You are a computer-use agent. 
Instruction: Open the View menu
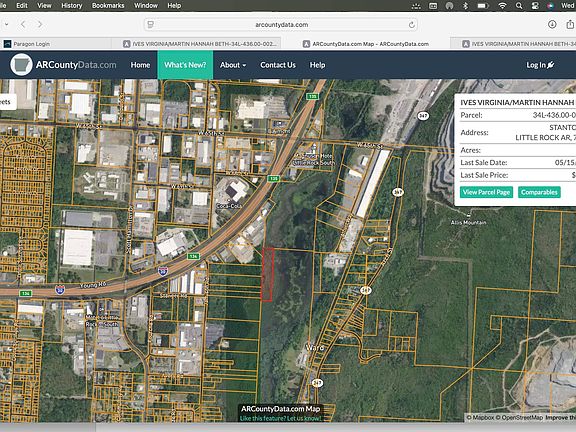pos(44,6)
